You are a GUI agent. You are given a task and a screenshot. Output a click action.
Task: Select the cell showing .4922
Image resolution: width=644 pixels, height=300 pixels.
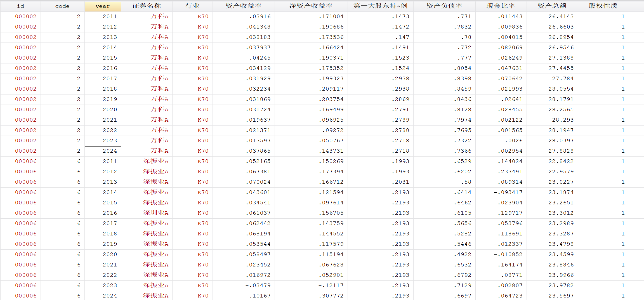tap(444, 254)
